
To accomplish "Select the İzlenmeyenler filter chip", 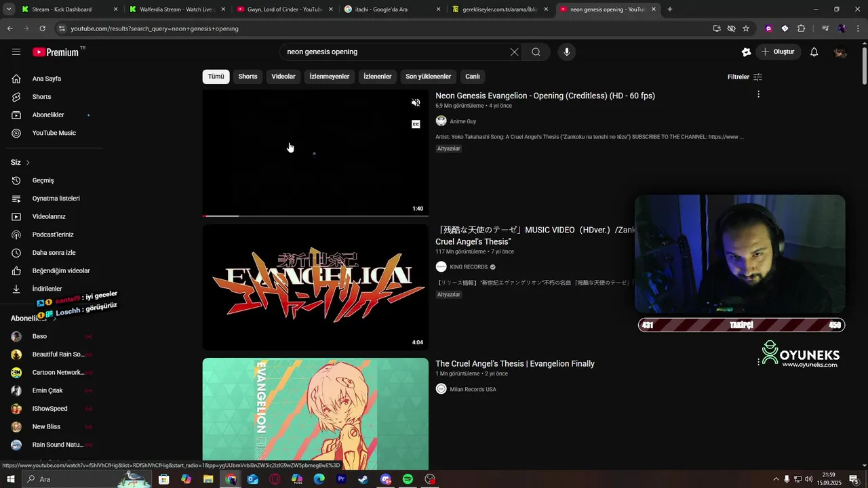I will tap(330, 77).
